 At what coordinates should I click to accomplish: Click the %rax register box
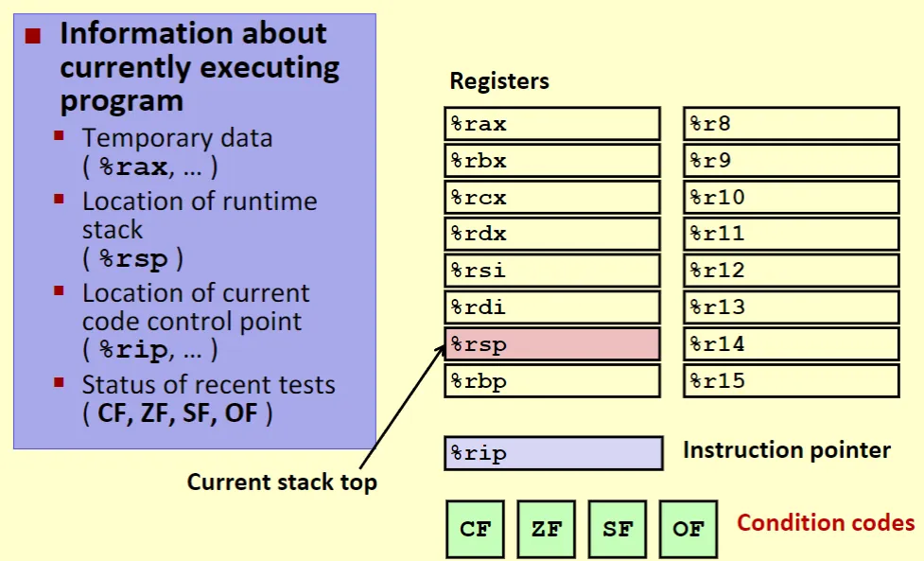pyautogui.click(x=551, y=124)
